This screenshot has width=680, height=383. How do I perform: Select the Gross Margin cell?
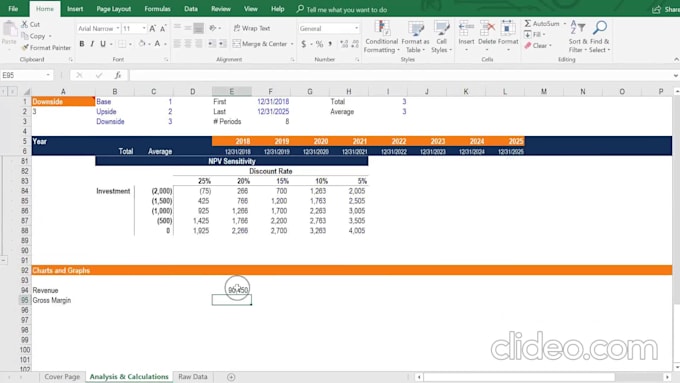pyautogui.click(x=63, y=300)
